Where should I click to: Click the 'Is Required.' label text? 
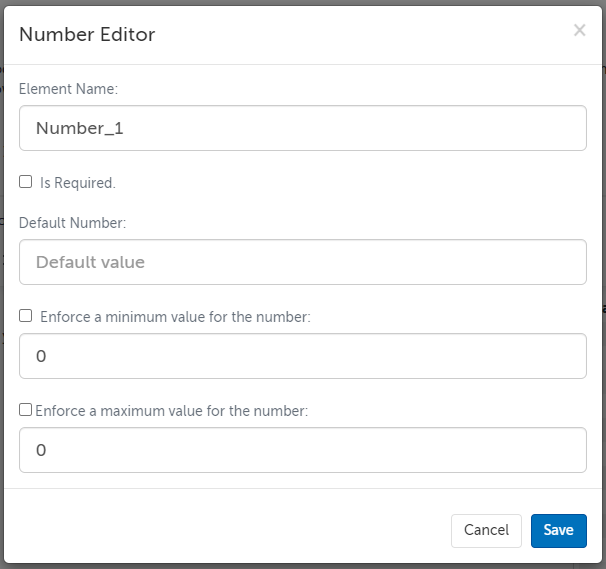pos(78,183)
